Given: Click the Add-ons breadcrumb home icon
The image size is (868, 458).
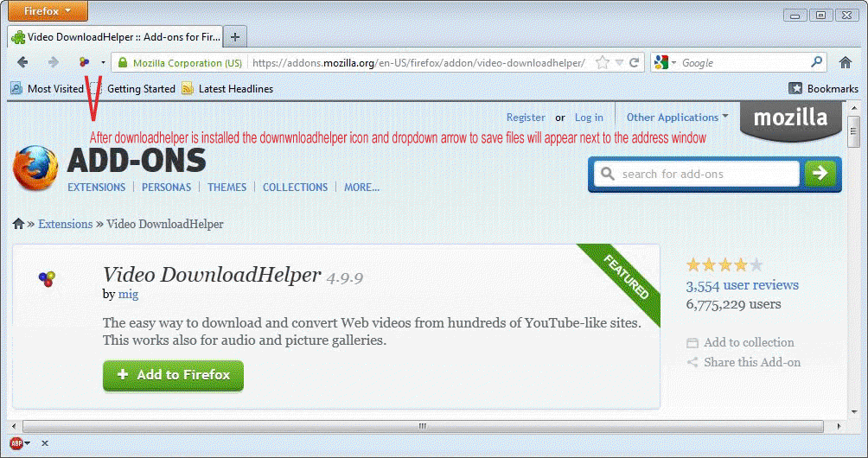Looking at the screenshot, I should pyautogui.click(x=18, y=225).
